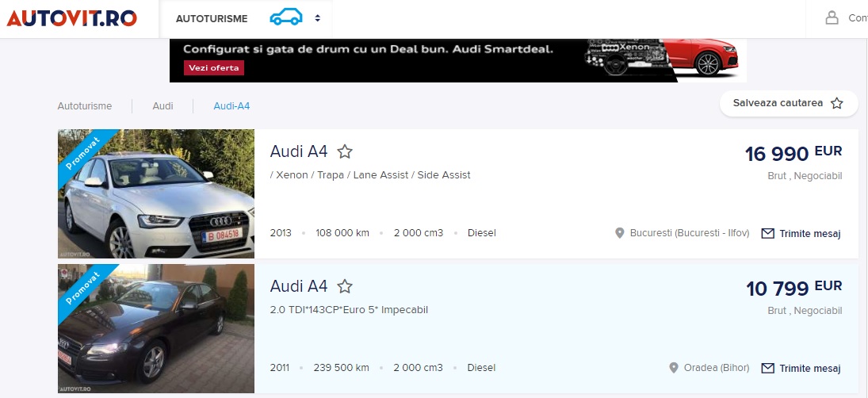The height and width of the screenshot is (398, 868).
Task: Go to Autoturisme breadcrumb
Action: click(x=85, y=105)
